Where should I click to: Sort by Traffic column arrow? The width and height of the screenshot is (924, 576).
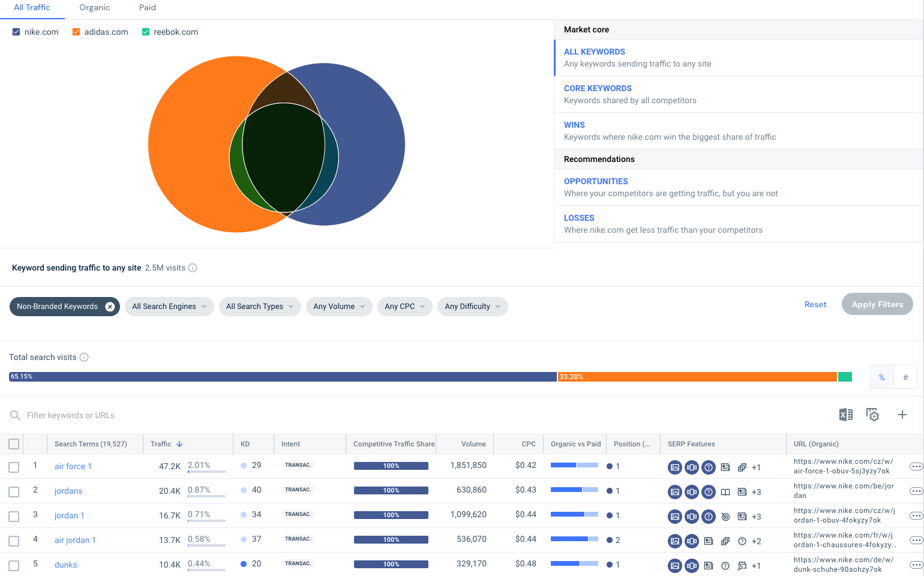coord(179,444)
